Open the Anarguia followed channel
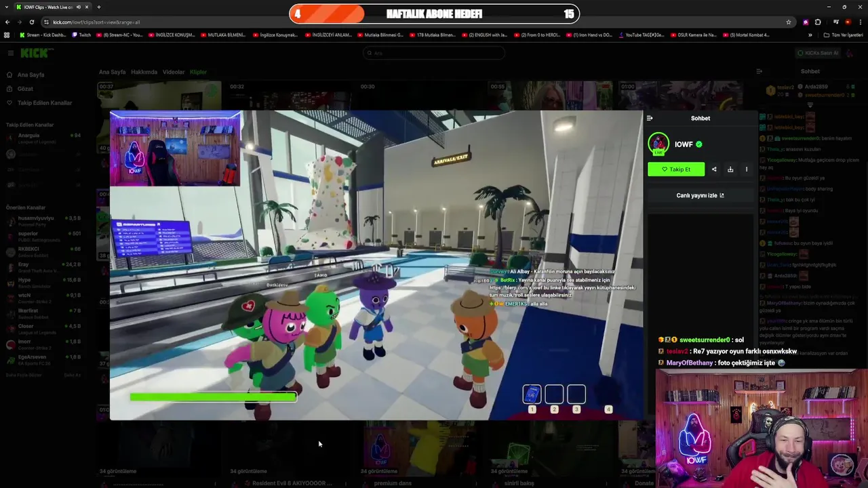The height and width of the screenshot is (488, 868). point(43,138)
